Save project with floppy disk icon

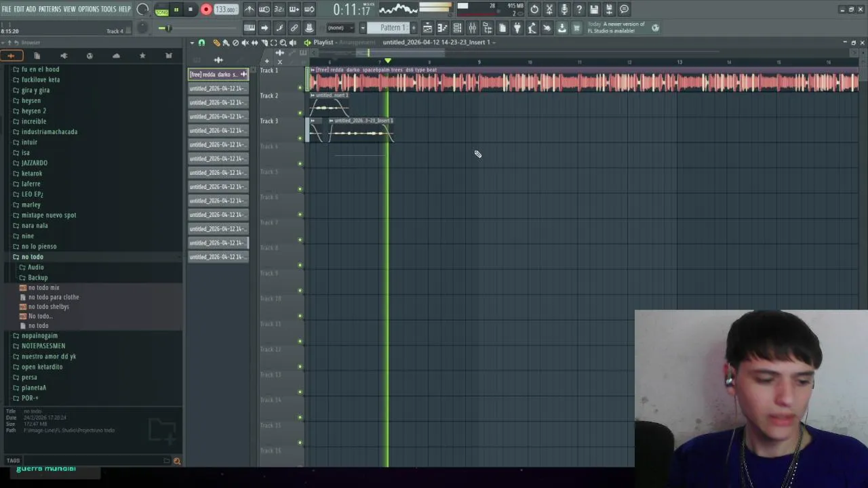click(594, 9)
